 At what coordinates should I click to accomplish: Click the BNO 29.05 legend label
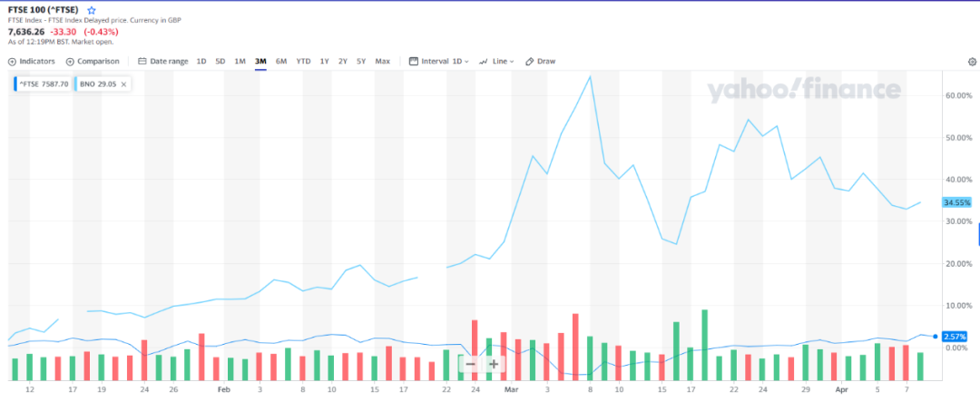[x=98, y=83]
